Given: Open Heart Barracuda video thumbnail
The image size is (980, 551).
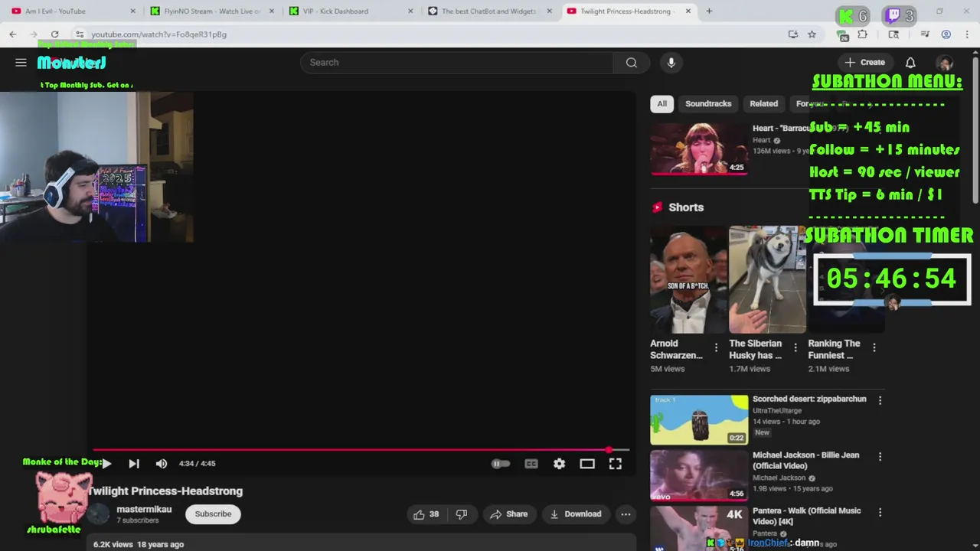Looking at the screenshot, I should click(x=699, y=148).
